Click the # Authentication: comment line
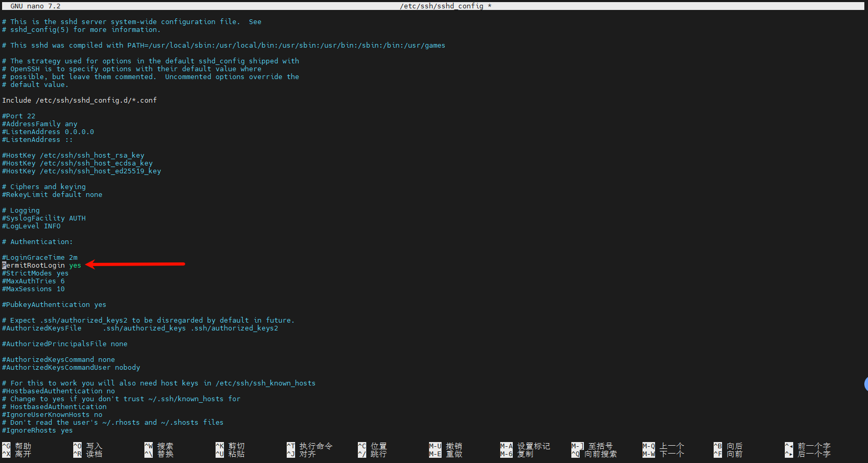 (x=38, y=242)
